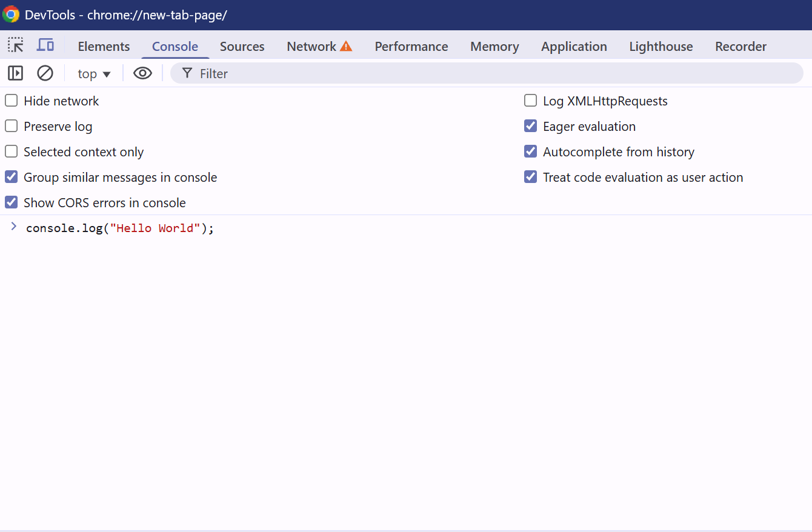
Task: Clear the console with the ban icon
Action: (45, 73)
